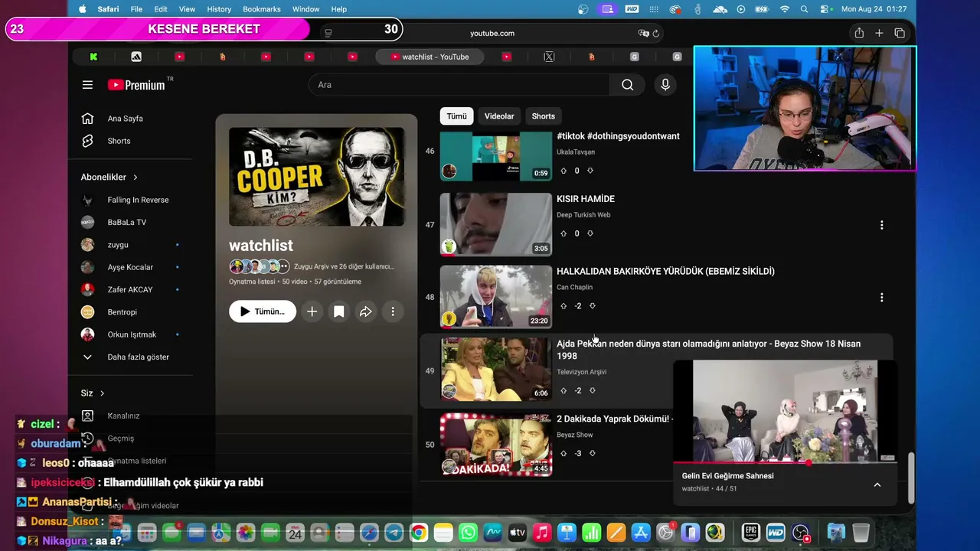Upvote the KISIR HAMİDE video
Screen dimensions: 980x551
click(x=563, y=233)
